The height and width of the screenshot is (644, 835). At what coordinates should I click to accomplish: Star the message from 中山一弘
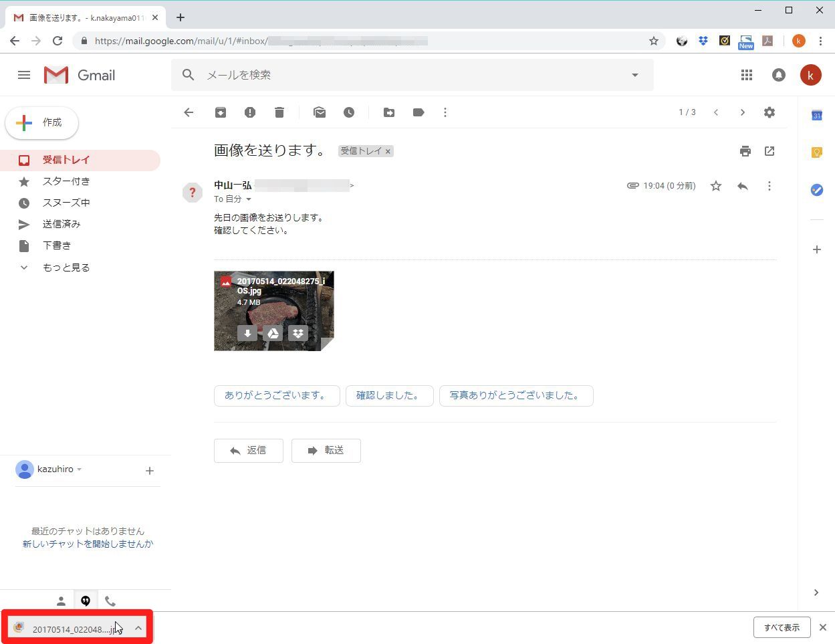click(716, 186)
